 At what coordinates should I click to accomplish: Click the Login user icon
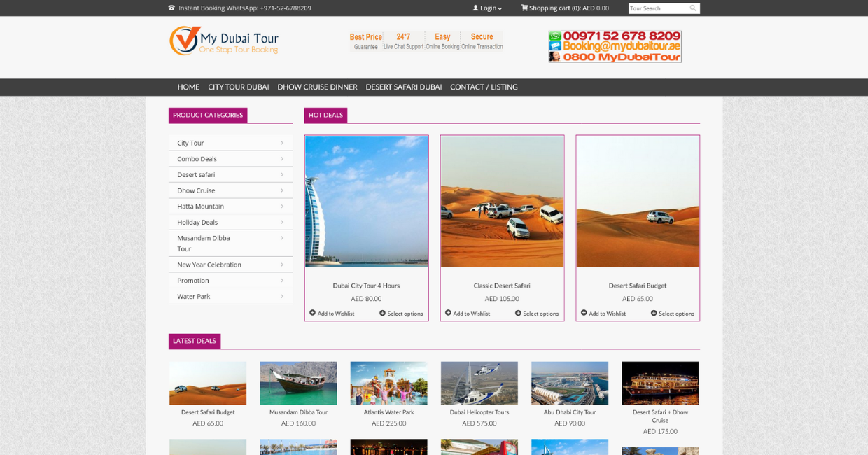(475, 8)
